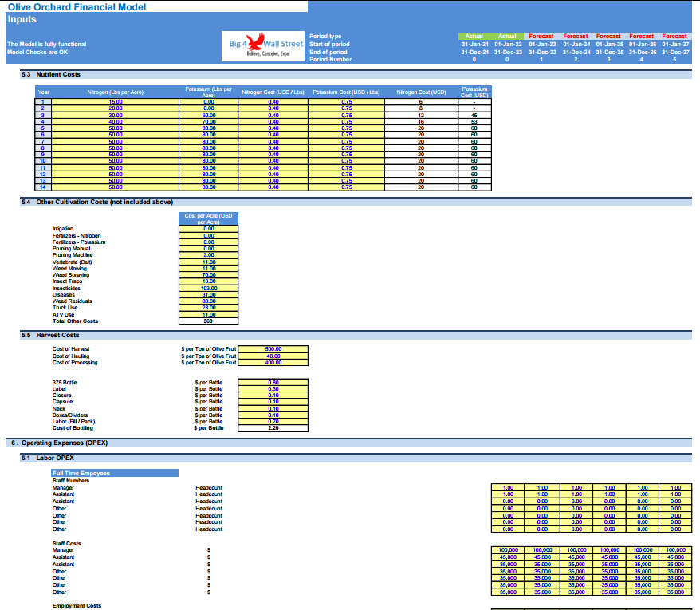Select the Year 4 nitrogen 40.00 cell
The height and width of the screenshot is (610, 700).
click(x=115, y=121)
